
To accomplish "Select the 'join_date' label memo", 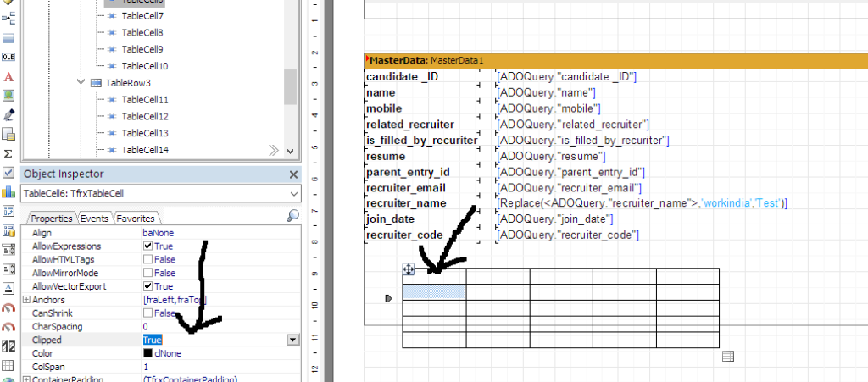I will tap(422, 219).
